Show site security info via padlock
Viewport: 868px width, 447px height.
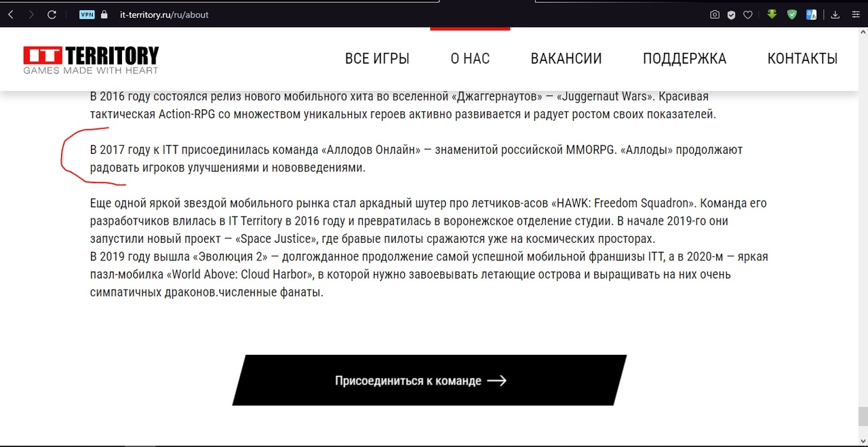(x=104, y=14)
